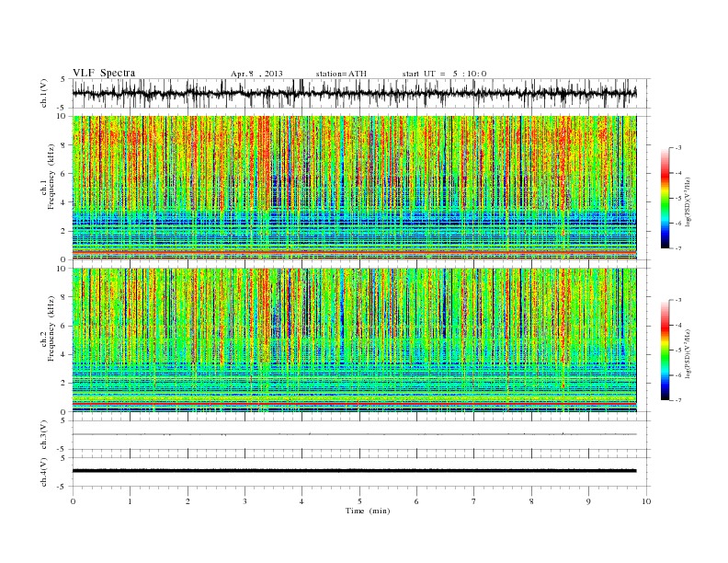This screenshot has height=563, width=728.
Task: Click the ch.3 flat voltage trace
Action: click(x=354, y=434)
